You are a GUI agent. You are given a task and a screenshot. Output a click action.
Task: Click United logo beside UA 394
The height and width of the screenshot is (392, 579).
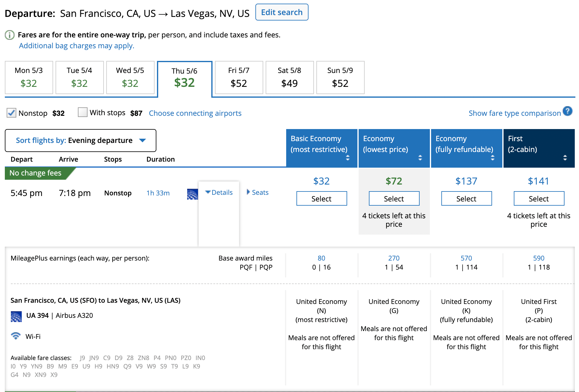point(16,317)
